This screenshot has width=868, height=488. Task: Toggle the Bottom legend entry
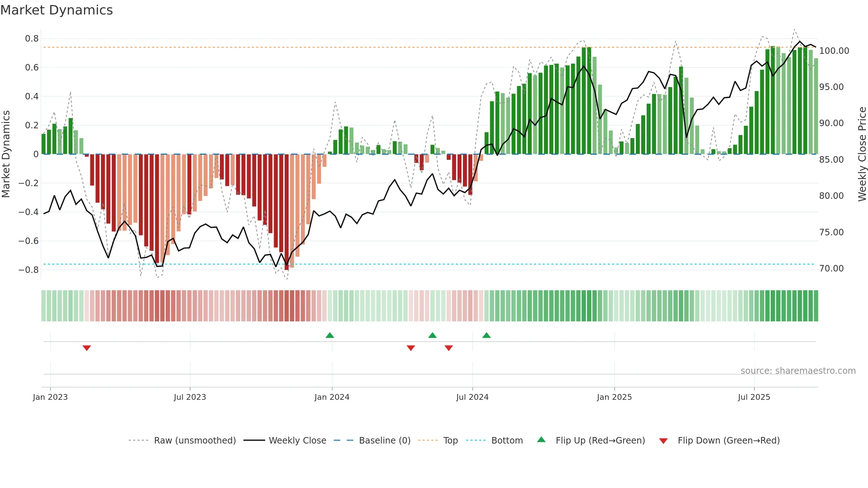pos(494,440)
